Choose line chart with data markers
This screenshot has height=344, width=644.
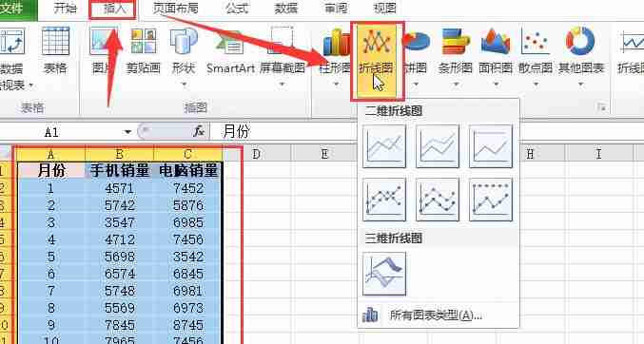[x=384, y=200]
